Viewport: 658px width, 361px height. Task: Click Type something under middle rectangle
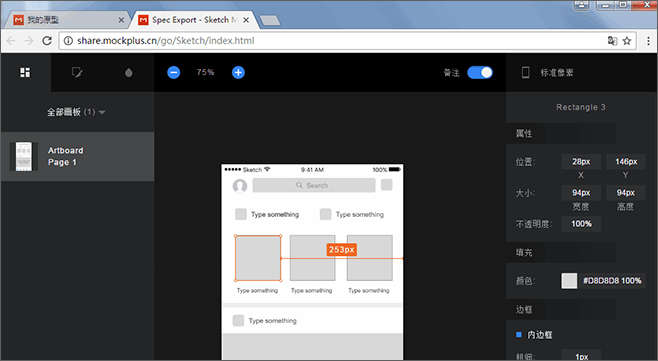312,290
